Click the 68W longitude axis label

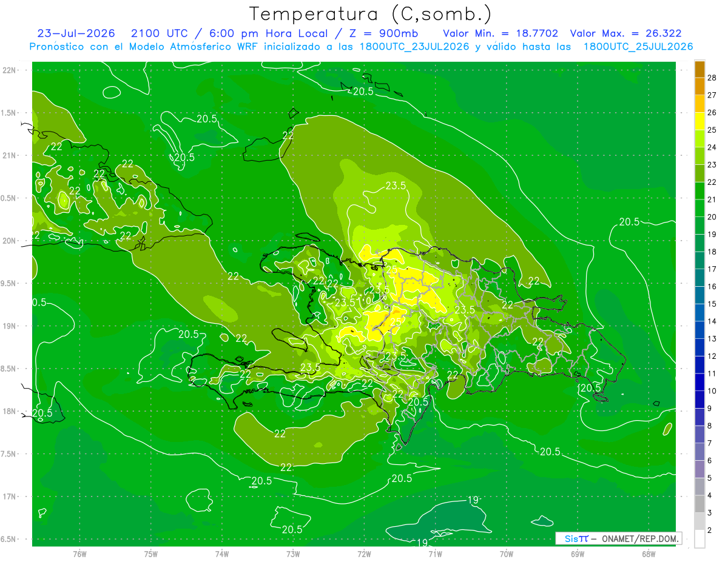(649, 554)
